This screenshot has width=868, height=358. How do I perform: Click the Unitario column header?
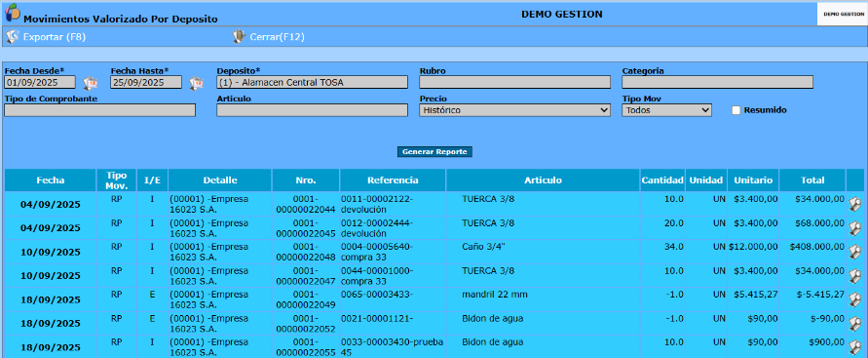click(753, 180)
